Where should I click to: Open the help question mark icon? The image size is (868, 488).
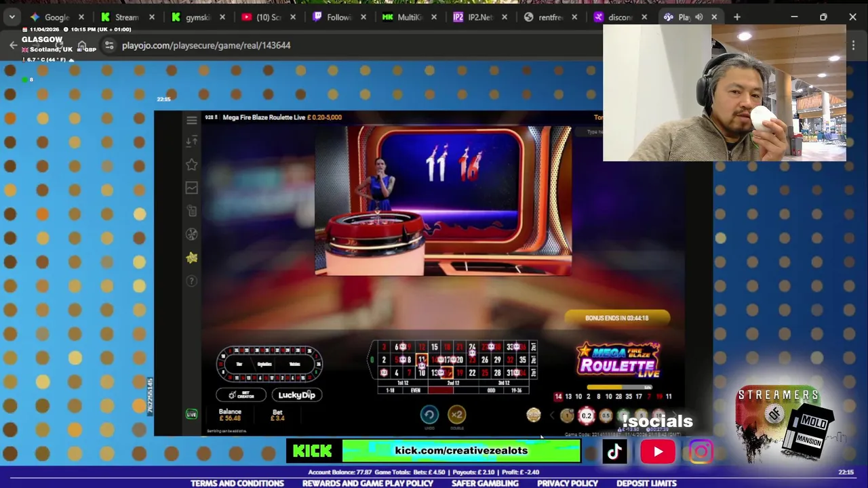pyautogui.click(x=191, y=281)
